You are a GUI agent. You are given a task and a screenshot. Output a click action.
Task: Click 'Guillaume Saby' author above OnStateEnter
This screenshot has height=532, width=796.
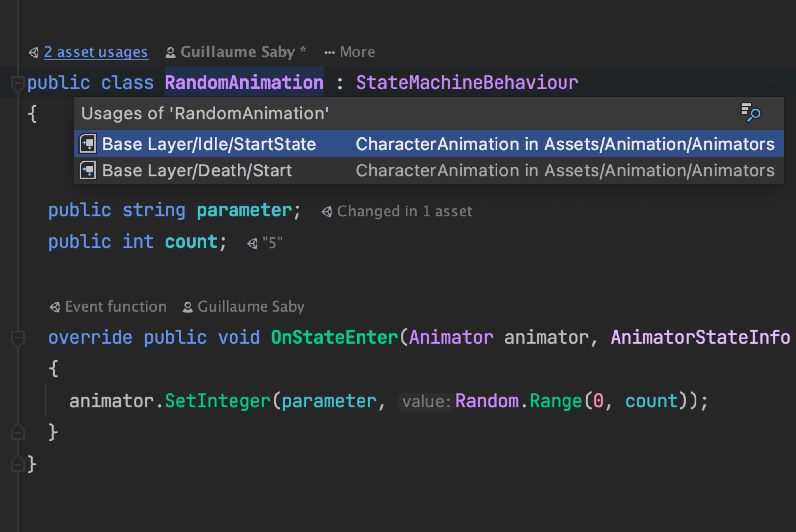[251, 307]
